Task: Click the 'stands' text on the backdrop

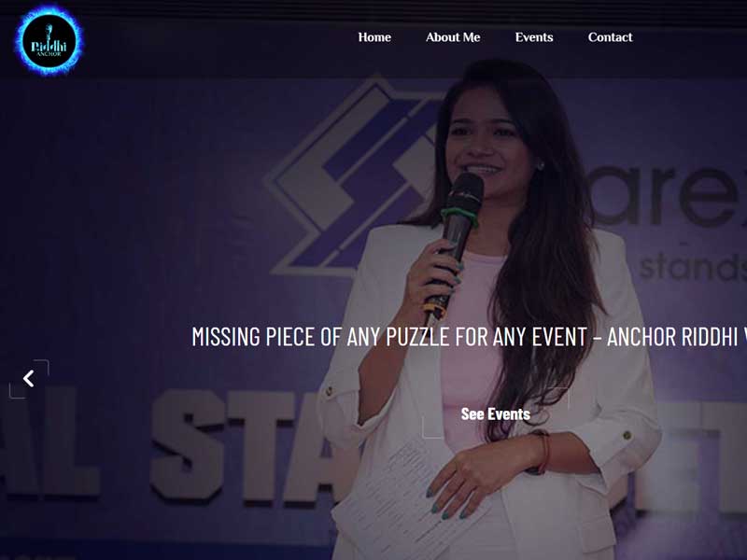Action: 693,268
